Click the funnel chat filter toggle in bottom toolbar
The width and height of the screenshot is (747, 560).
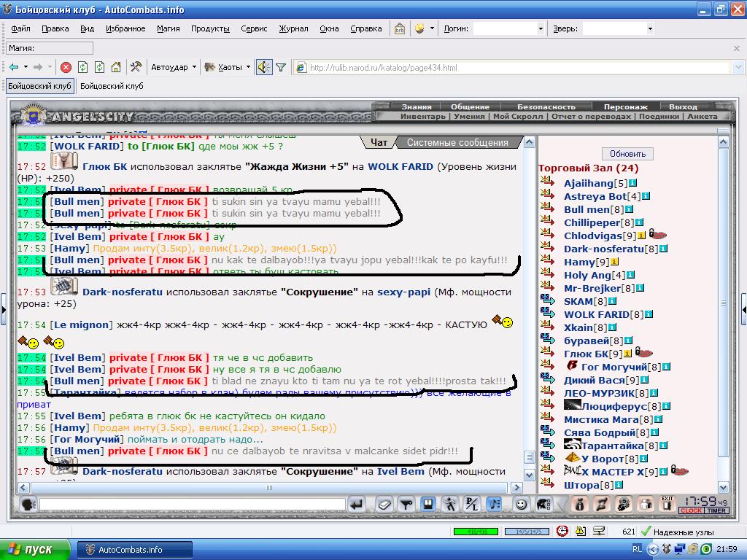point(406,505)
